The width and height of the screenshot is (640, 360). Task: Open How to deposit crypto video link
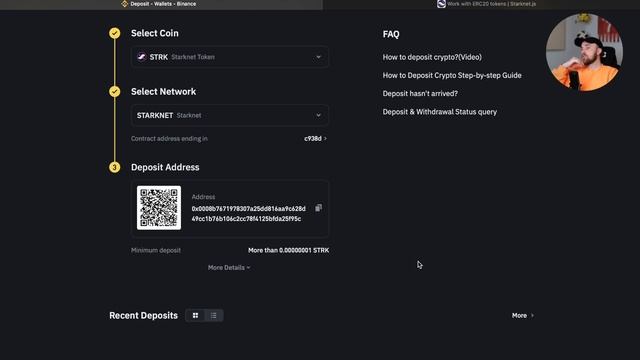click(432, 57)
